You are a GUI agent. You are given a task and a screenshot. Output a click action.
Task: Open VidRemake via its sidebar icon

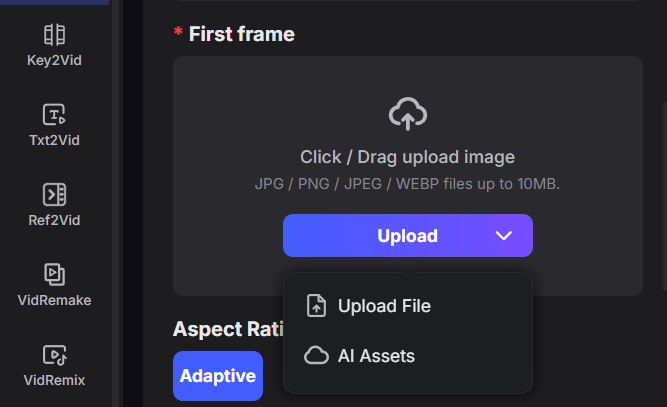click(54, 274)
